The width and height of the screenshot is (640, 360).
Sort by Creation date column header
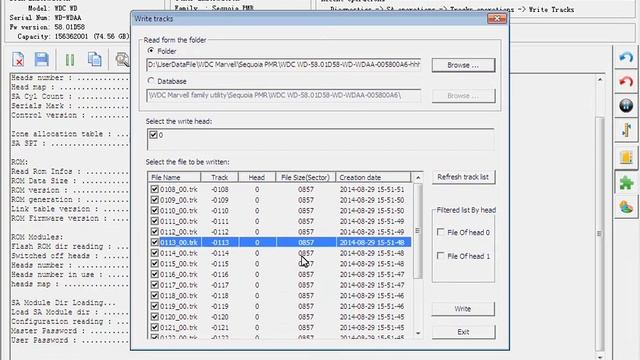[x=373, y=177]
